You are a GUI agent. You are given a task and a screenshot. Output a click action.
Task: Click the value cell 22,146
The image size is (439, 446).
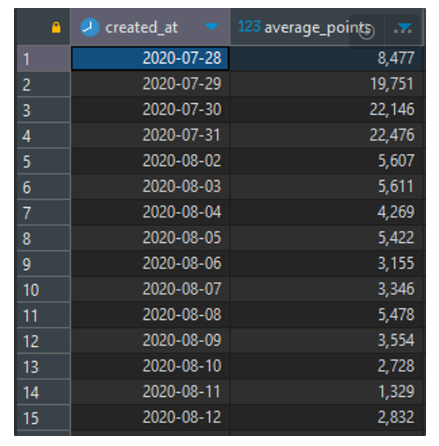point(327,110)
